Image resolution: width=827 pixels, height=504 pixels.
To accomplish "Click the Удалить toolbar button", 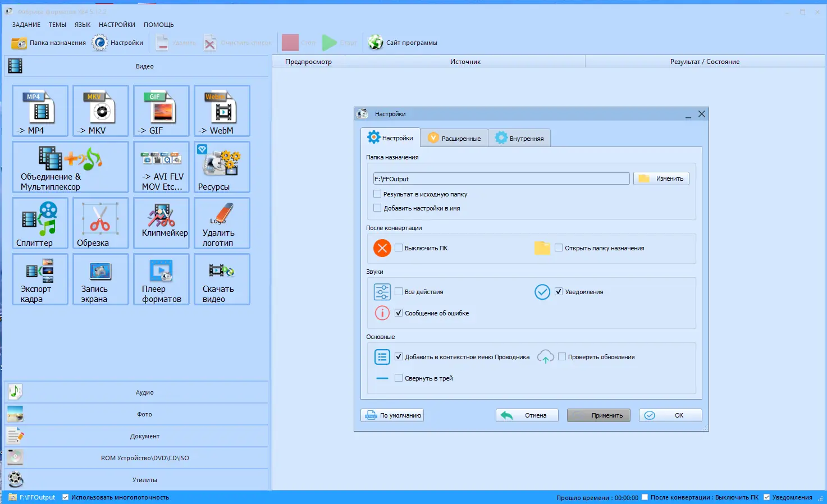I will (x=176, y=43).
